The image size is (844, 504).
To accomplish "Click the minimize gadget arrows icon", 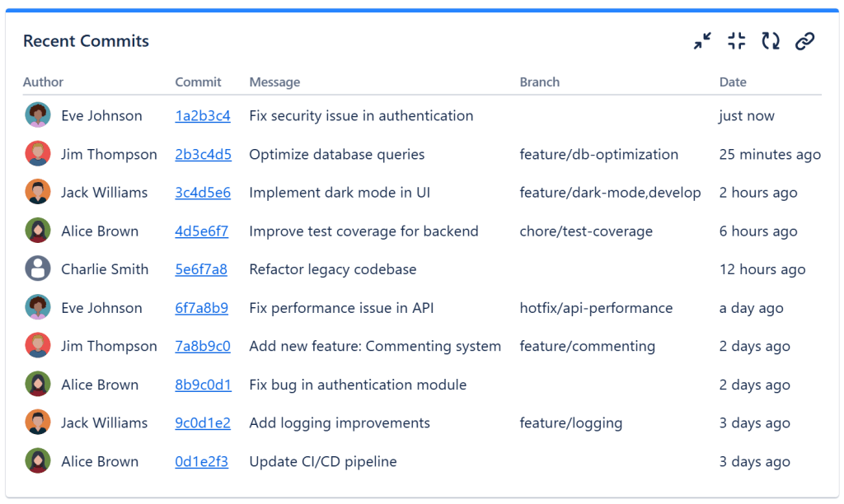I will pos(702,41).
